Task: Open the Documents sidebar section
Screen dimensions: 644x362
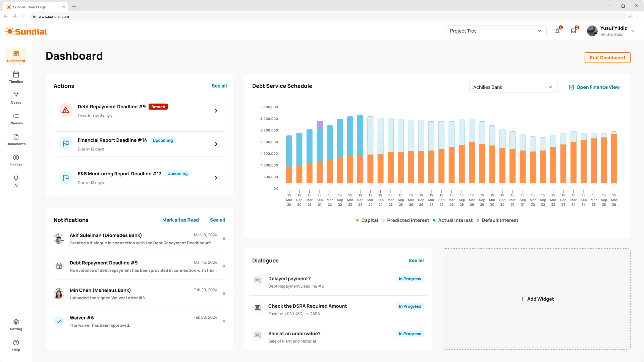Action: [x=16, y=139]
